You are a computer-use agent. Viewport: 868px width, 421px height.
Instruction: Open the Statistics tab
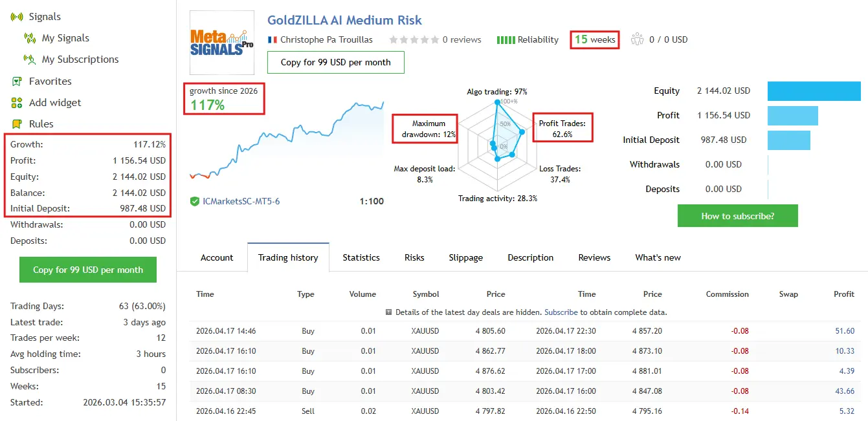pyautogui.click(x=361, y=257)
